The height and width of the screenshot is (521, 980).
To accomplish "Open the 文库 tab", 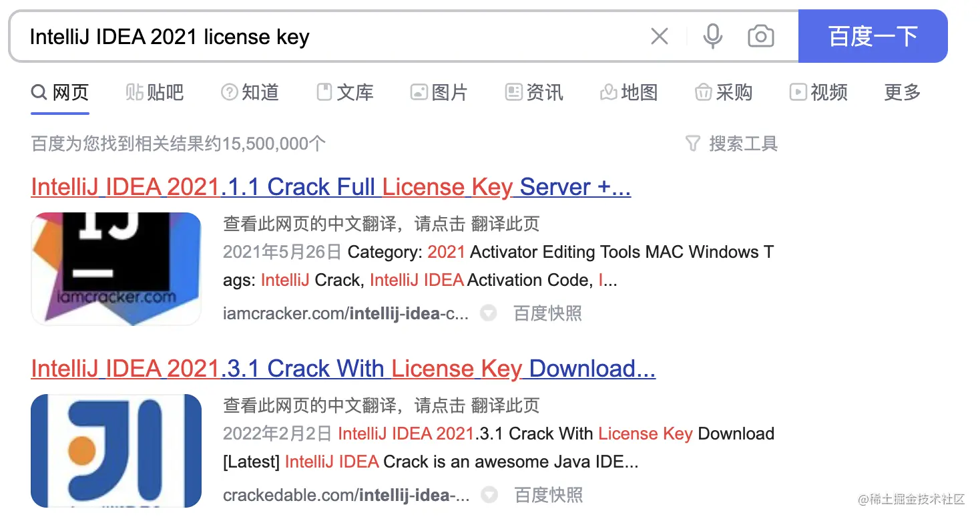I will pyautogui.click(x=344, y=92).
